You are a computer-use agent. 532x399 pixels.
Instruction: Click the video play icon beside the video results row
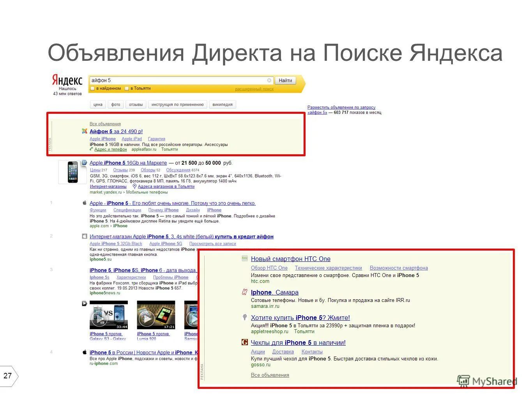point(84,303)
